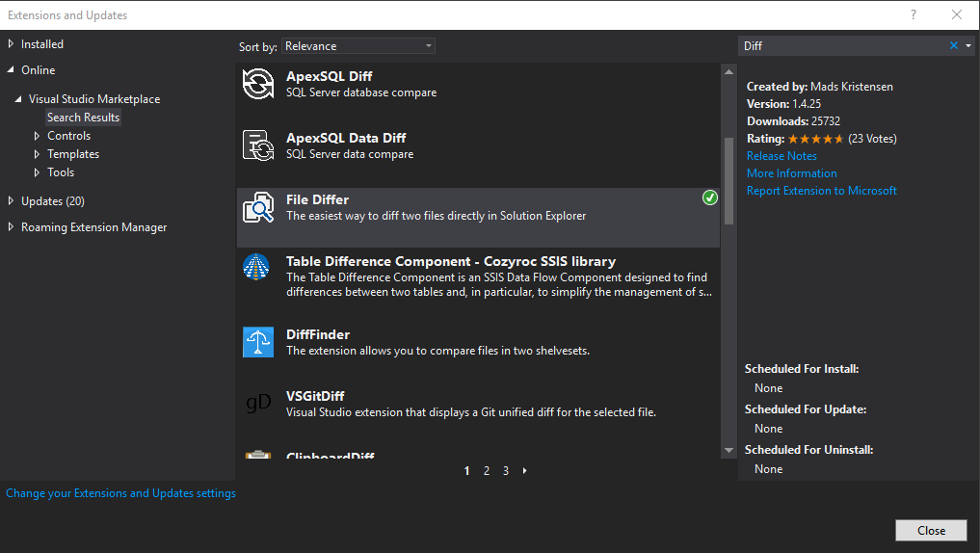The height and width of the screenshot is (553, 980).
Task: Select the Templates tree label
Action: (73, 154)
